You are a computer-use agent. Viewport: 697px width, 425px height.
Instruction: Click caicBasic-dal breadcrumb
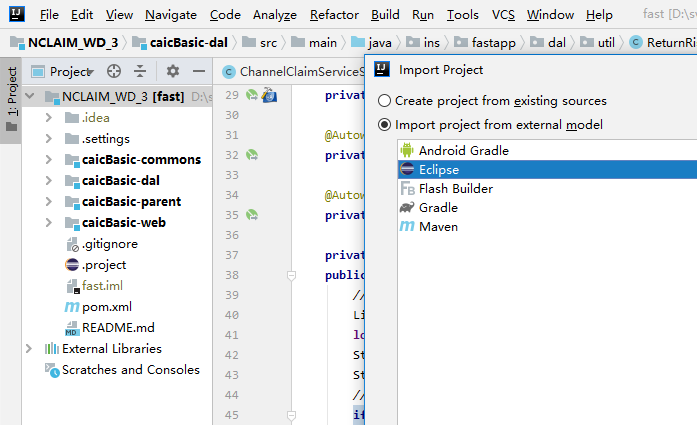tap(180, 43)
